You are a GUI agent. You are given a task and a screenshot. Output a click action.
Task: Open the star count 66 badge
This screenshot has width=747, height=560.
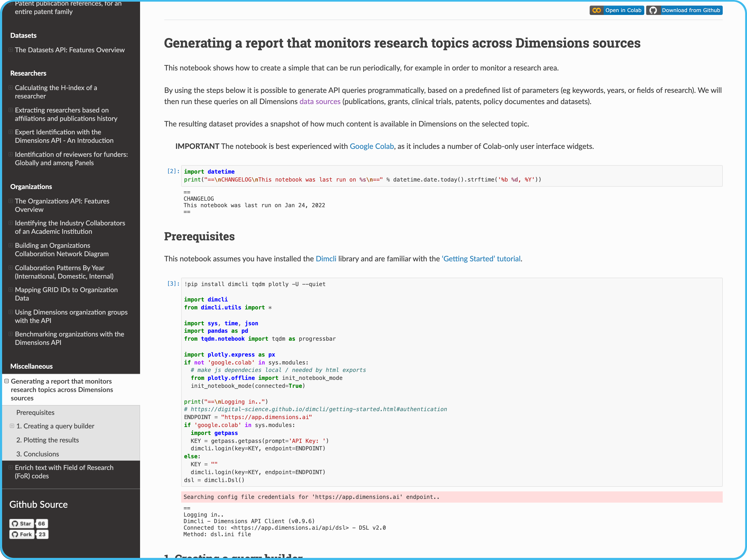(42, 524)
